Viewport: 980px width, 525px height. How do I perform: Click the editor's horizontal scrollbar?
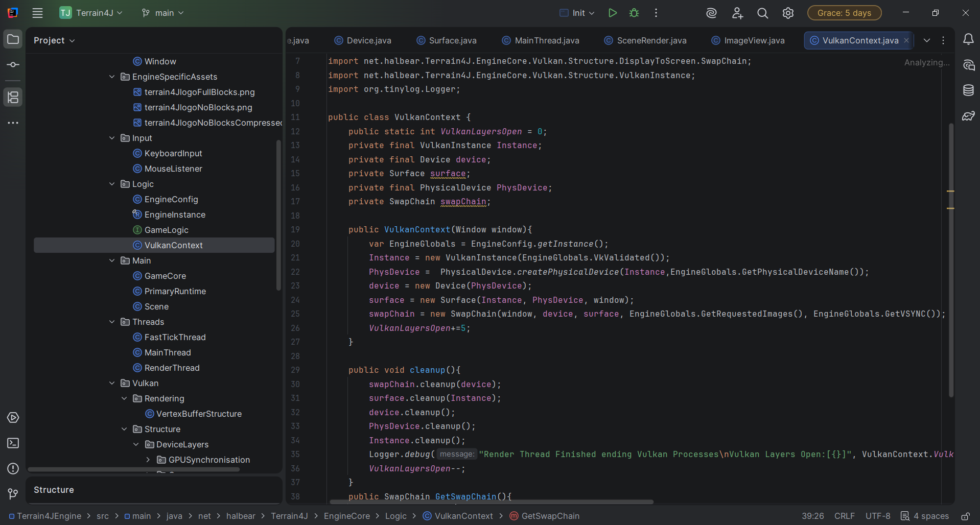point(492,502)
